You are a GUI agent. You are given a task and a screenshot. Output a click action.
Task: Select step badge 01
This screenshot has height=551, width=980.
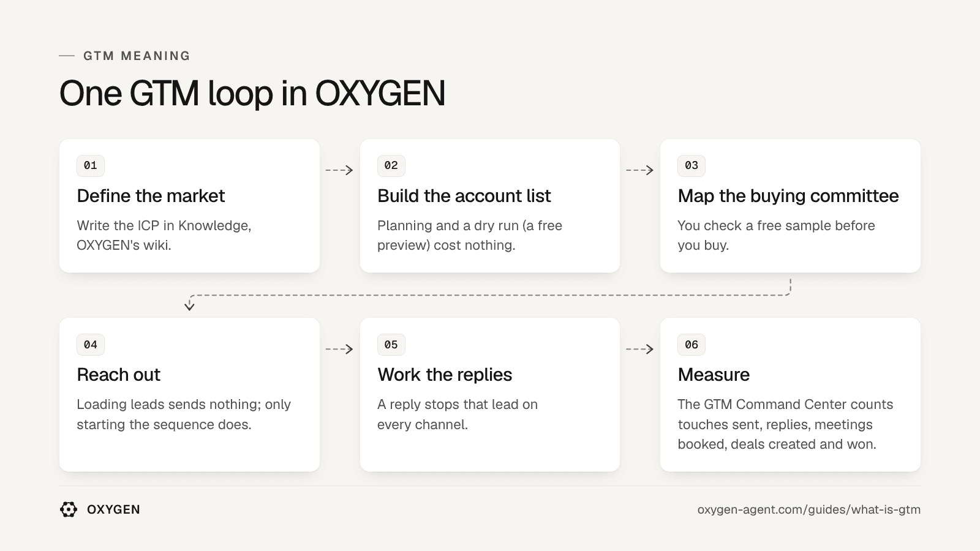[x=91, y=165]
